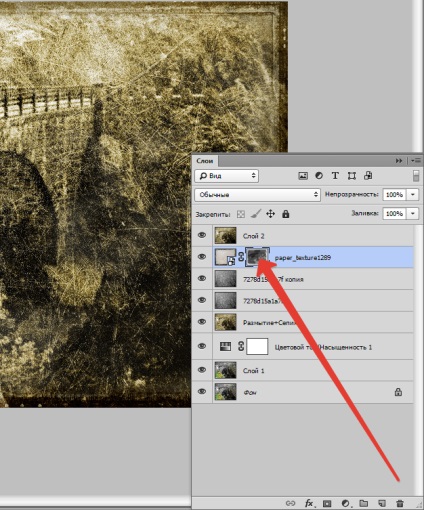Open the Вид filter type dropdown
The height and width of the screenshot is (510, 424).
tap(226, 176)
